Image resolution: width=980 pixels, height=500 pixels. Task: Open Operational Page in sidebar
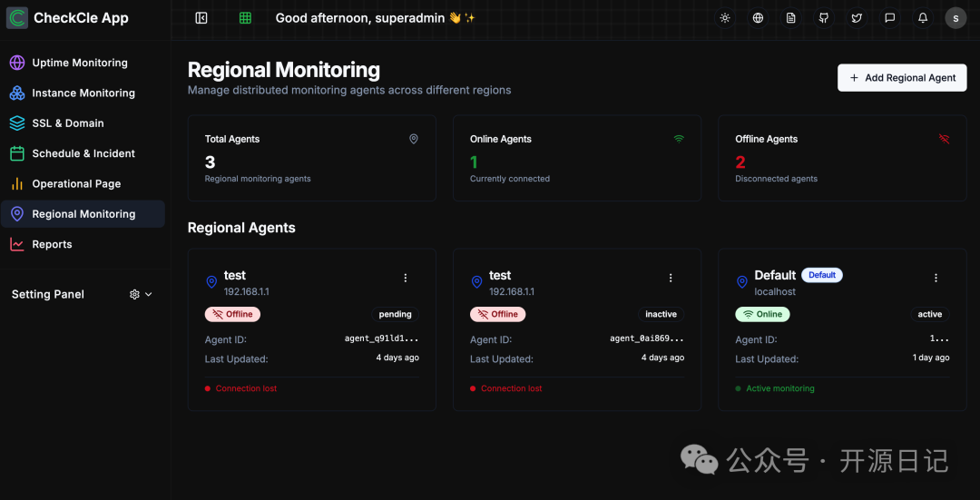click(83, 183)
